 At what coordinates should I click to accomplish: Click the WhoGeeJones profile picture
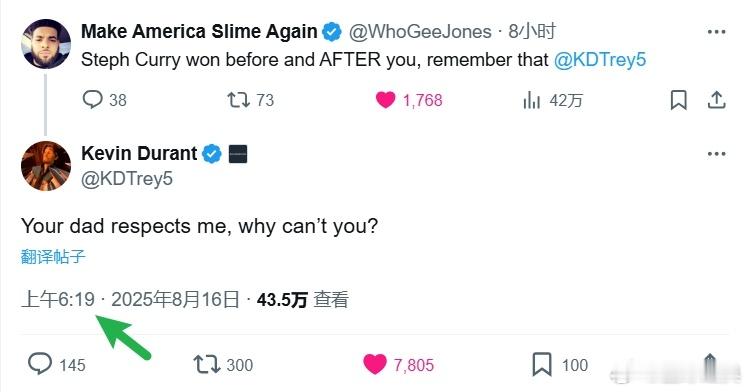point(46,44)
